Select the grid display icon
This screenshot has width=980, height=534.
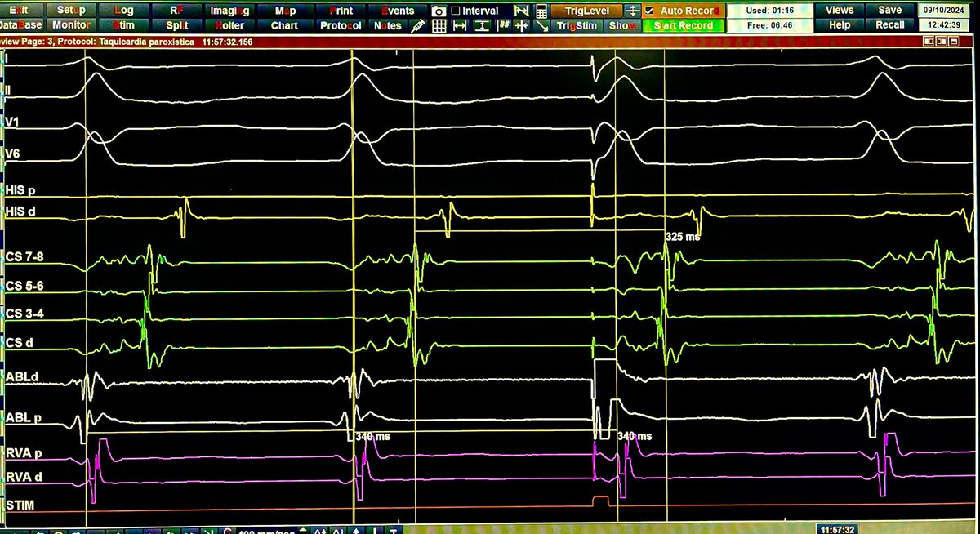439,25
